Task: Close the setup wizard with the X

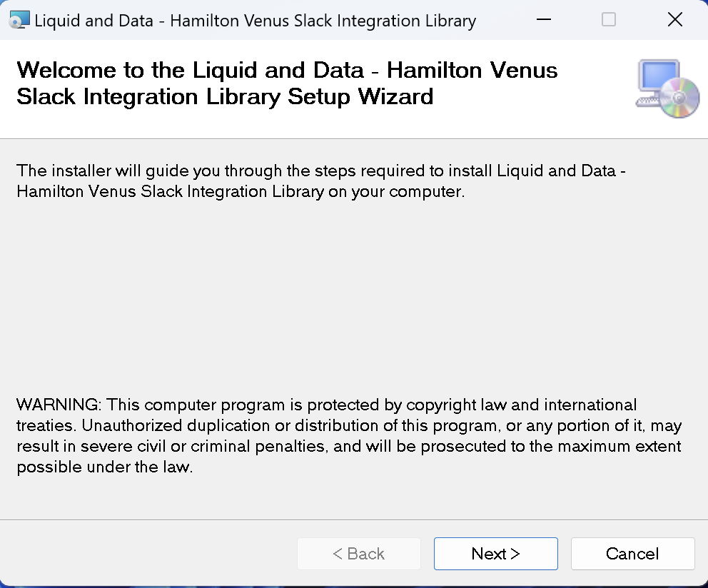Action: (675, 19)
